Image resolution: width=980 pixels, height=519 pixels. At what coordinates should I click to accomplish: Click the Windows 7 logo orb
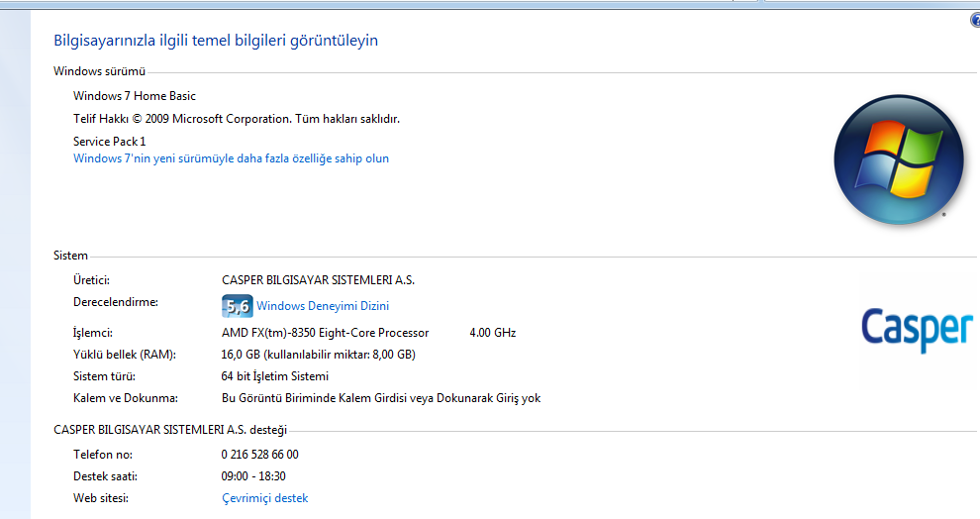pyautogui.click(x=899, y=160)
